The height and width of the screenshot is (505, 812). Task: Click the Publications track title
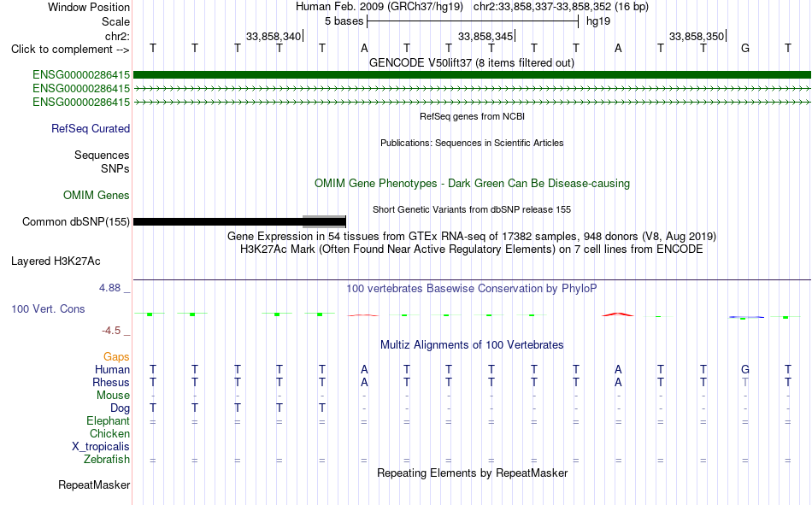click(472, 143)
